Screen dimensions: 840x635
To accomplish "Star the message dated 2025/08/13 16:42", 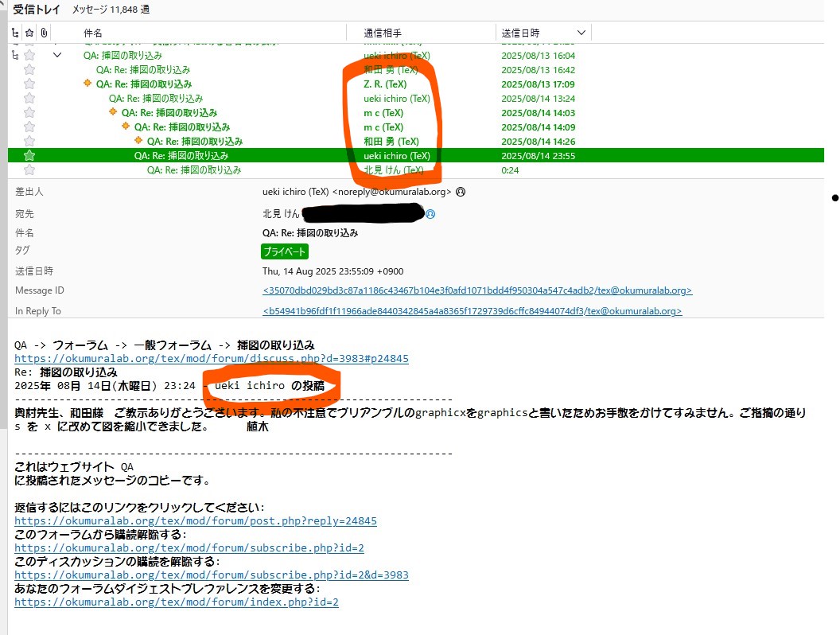I will coord(29,70).
